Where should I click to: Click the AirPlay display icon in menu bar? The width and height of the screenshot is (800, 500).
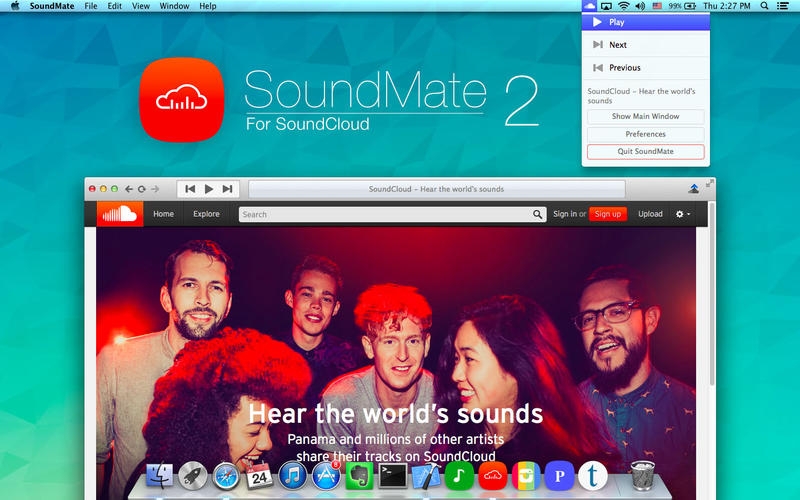606,6
